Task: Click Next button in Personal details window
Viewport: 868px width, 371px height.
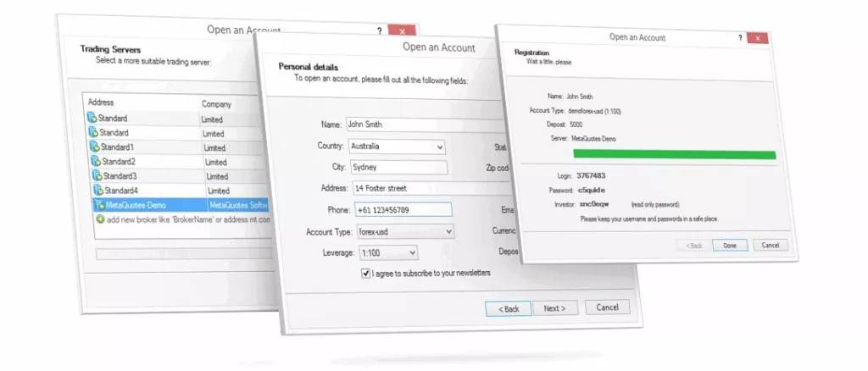Action: click(554, 308)
